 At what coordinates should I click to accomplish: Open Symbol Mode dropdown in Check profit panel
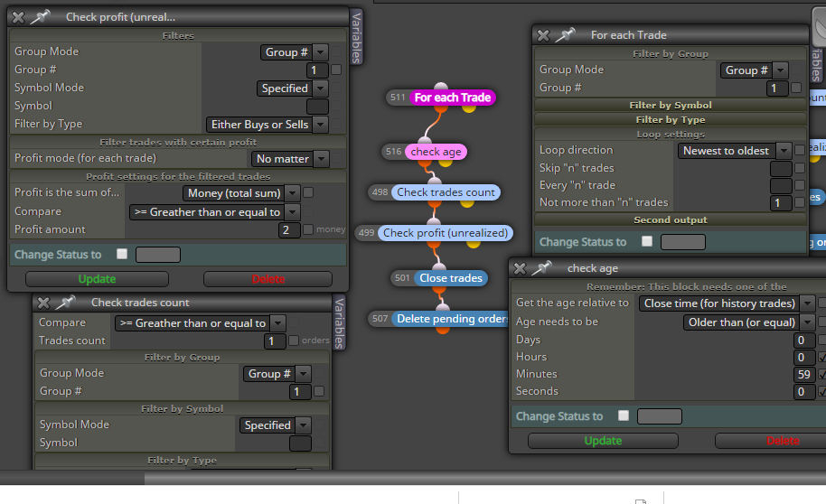293,89
